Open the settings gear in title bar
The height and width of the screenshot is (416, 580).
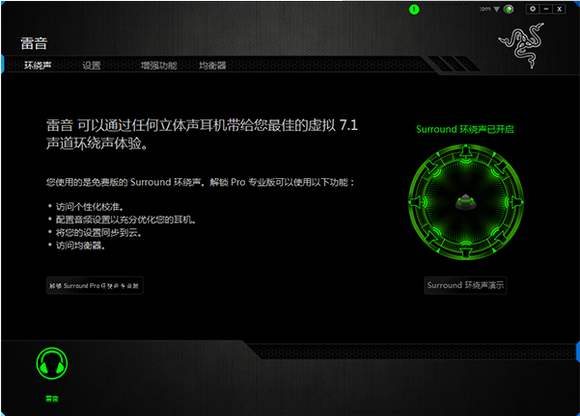click(x=533, y=9)
